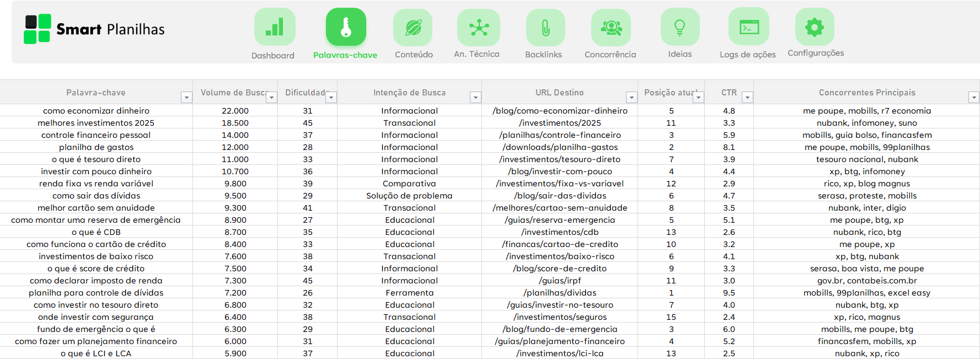Open the Configurações gear icon
This screenshot has height=359, width=980.
(x=815, y=27)
